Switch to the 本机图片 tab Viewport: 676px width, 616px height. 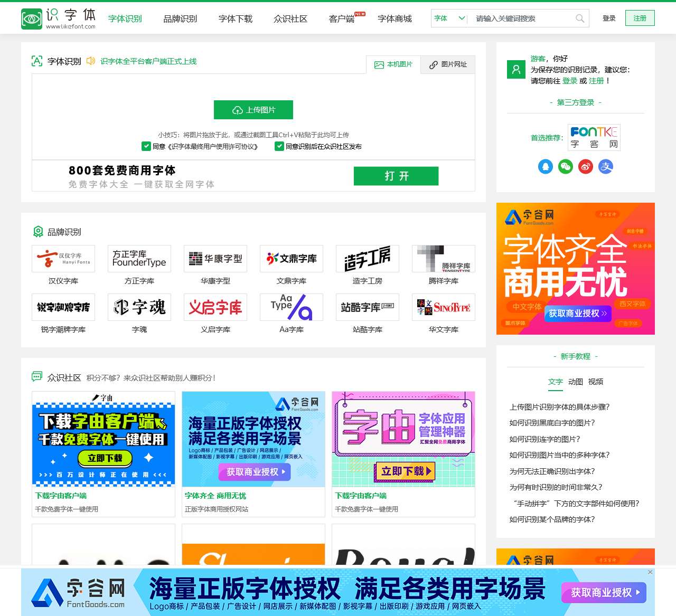coord(393,64)
